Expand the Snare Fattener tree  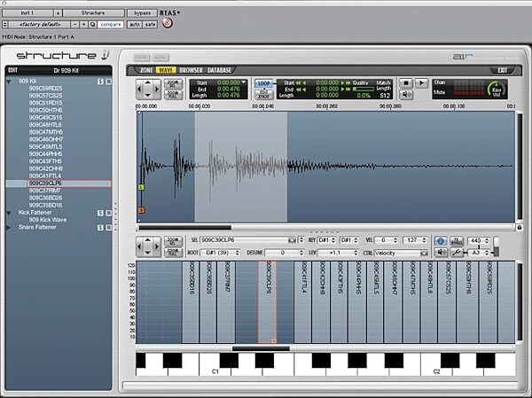tap(9, 227)
